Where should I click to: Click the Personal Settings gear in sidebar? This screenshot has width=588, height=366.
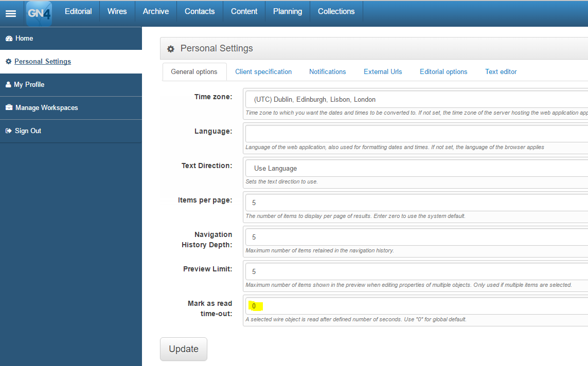[x=9, y=62]
